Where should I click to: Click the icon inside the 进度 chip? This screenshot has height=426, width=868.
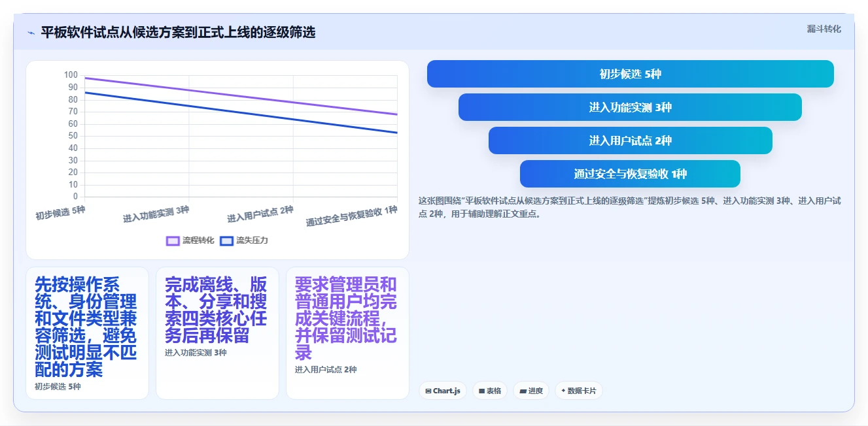coord(523,391)
